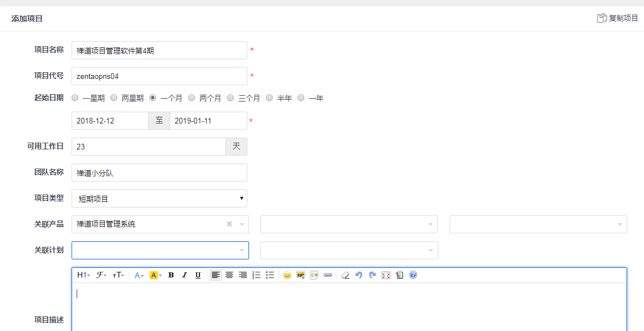Click the undo arrow in the editor

pos(359,275)
